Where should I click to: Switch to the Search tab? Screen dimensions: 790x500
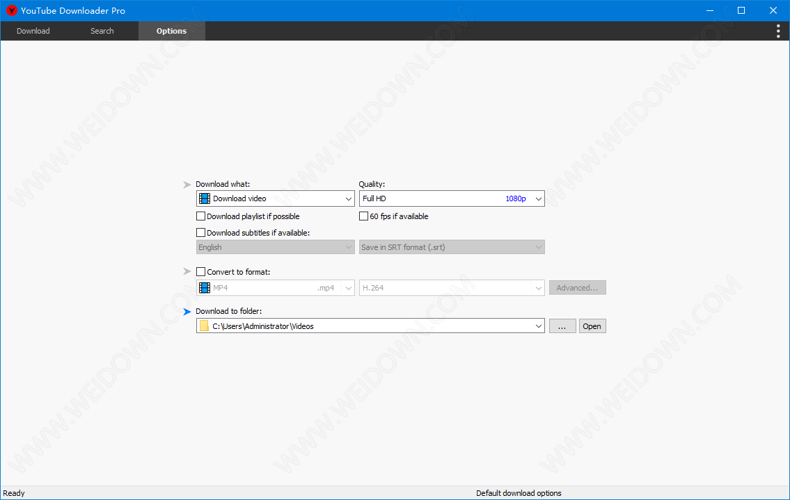(102, 31)
